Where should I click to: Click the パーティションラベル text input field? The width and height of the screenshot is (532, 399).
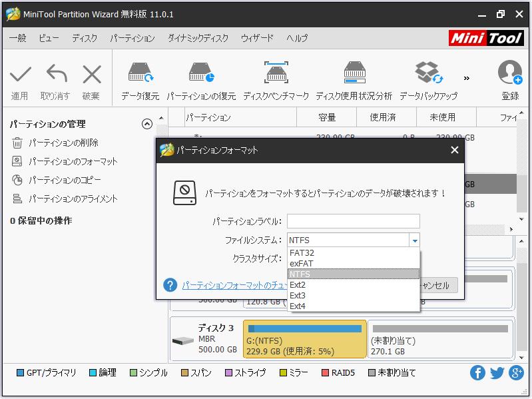(353, 221)
